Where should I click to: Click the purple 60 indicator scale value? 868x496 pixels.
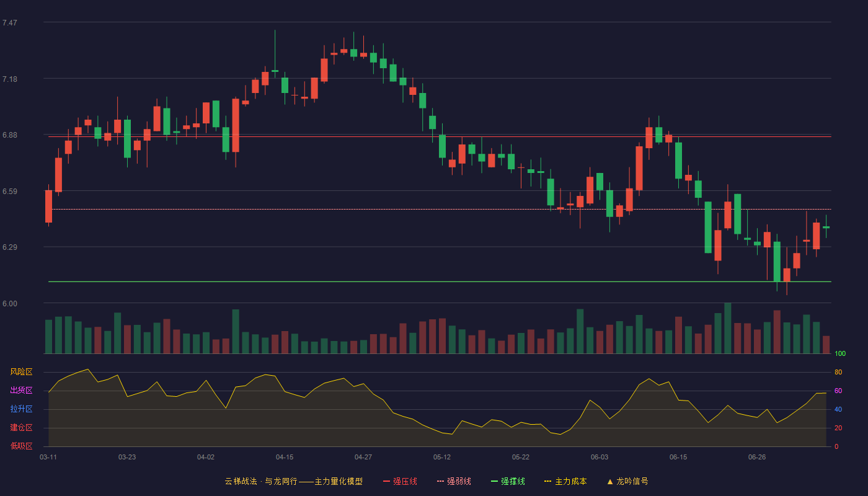tap(838, 391)
